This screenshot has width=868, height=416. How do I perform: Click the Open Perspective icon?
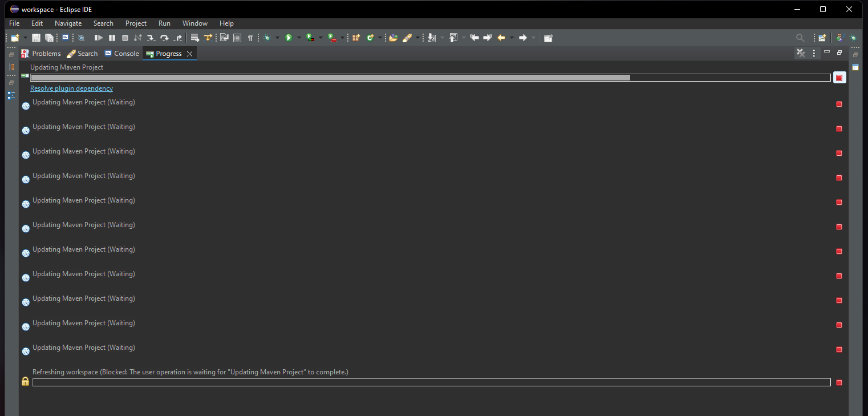pos(822,38)
